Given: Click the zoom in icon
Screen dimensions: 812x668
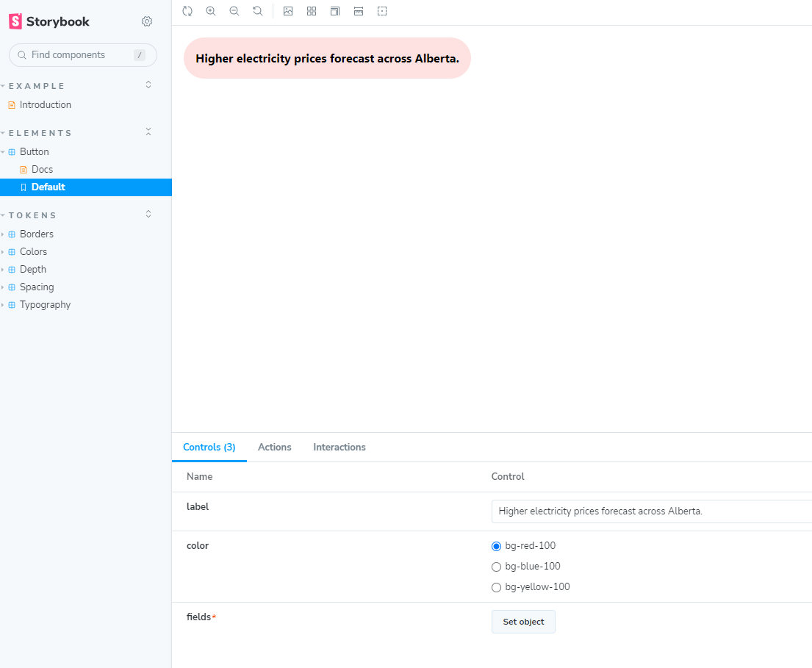Looking at the screenshot, I should [211, 11].
